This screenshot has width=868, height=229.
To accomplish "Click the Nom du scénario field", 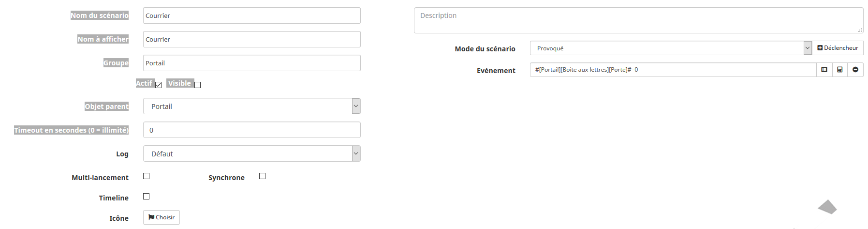I will pos(251,15).
